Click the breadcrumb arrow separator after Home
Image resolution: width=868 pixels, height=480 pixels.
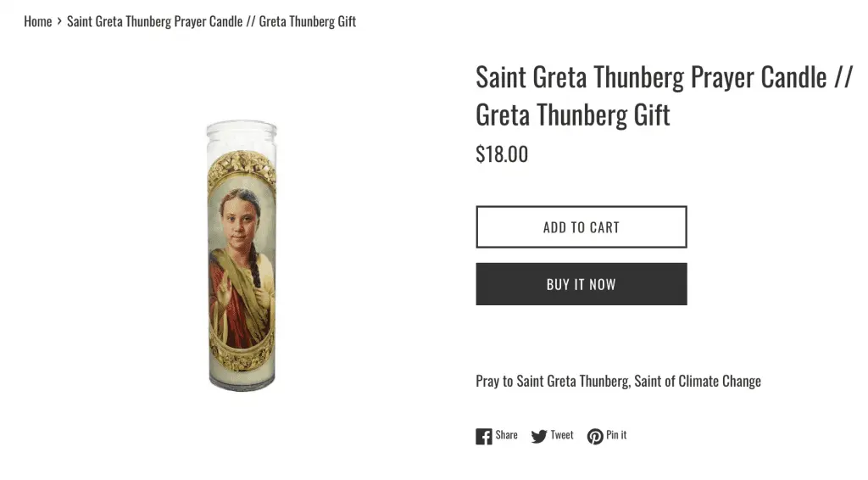59,21
